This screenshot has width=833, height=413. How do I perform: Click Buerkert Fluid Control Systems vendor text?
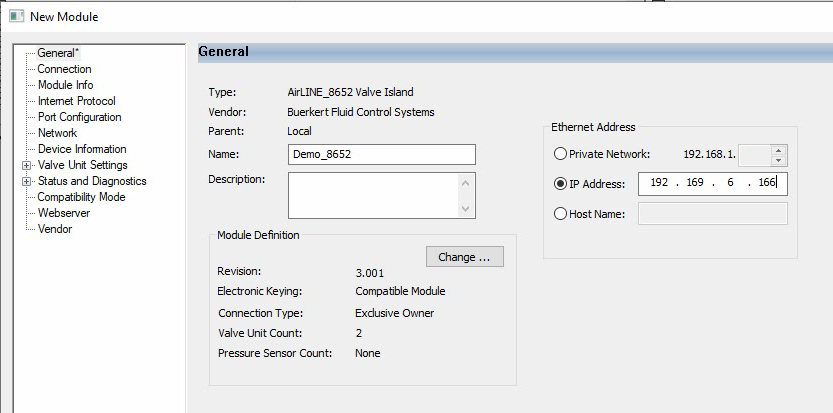[x=361, y=112]
